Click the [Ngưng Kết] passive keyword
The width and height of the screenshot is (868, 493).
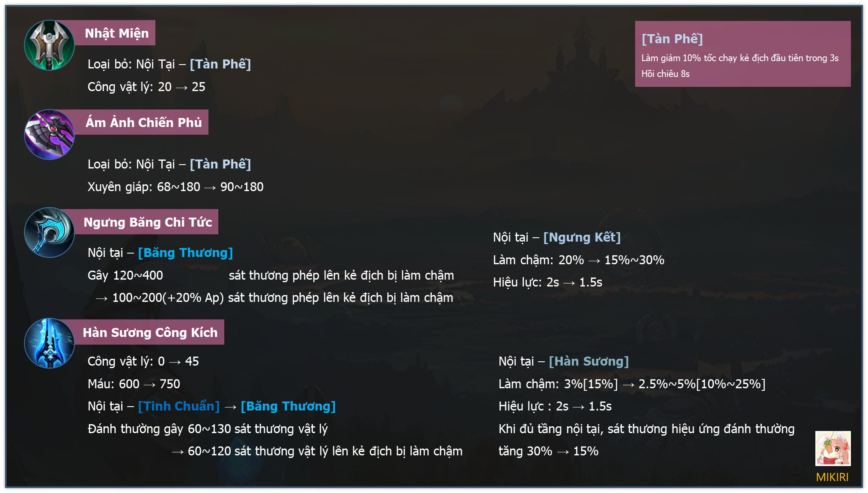pos(582,237)
